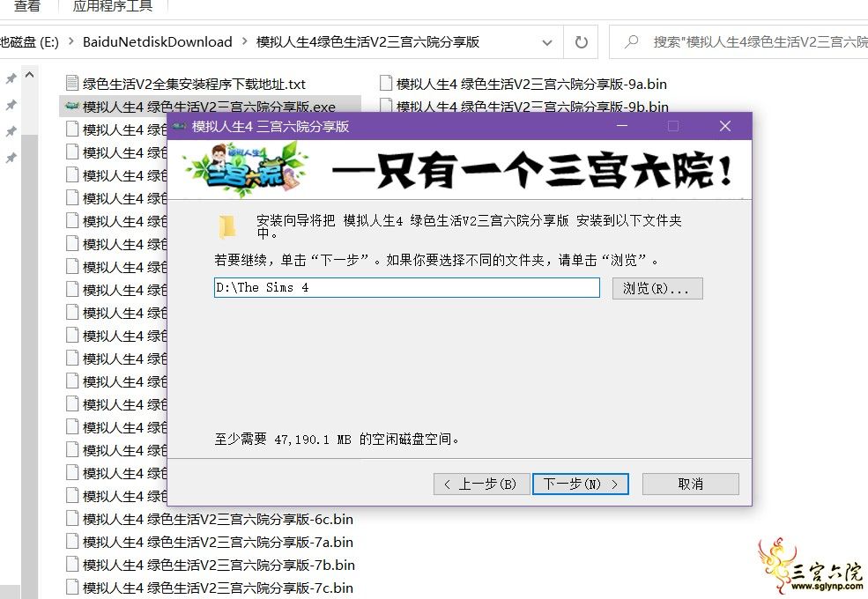Open the 查看 ribbon tab
868x599 pixels.
(26, 7)
